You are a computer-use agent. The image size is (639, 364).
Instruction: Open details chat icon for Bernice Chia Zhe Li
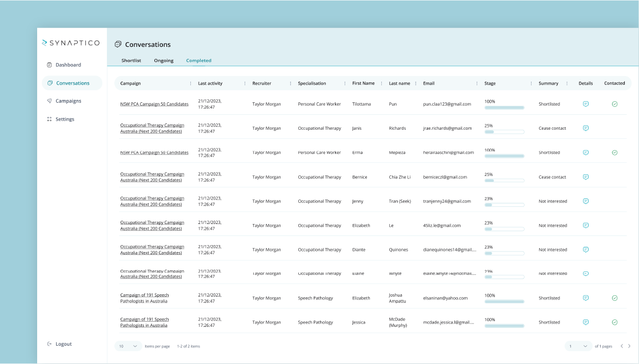click(x=586, y=177)
